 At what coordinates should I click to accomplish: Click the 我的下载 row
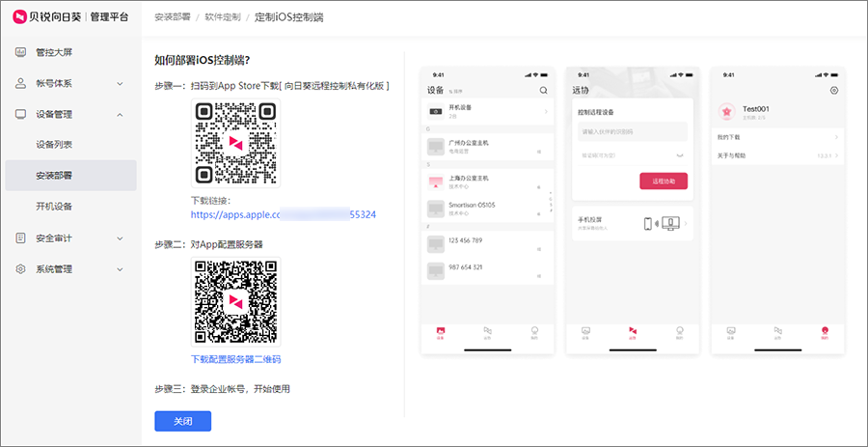(x=777, y=137)
